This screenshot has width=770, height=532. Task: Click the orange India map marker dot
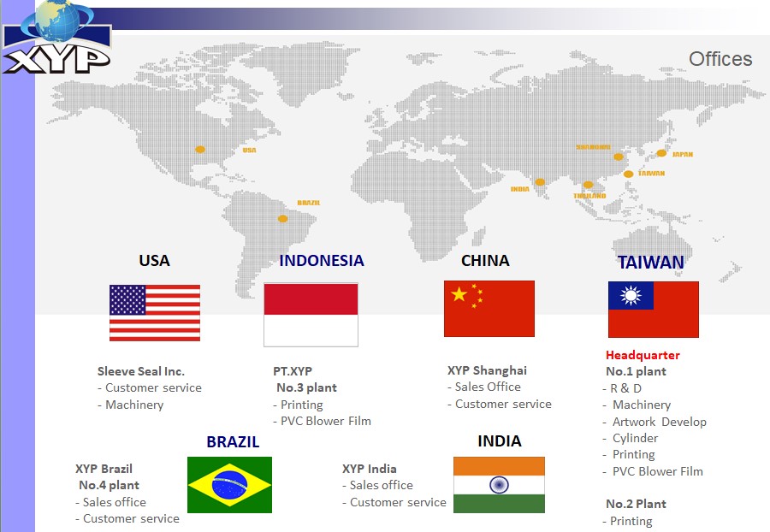540,182
